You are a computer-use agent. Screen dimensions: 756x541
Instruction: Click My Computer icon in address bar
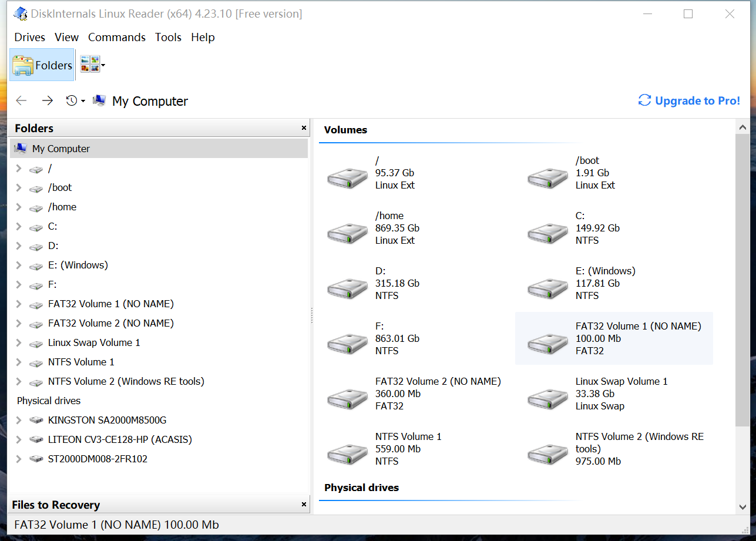tap(99, 101)
